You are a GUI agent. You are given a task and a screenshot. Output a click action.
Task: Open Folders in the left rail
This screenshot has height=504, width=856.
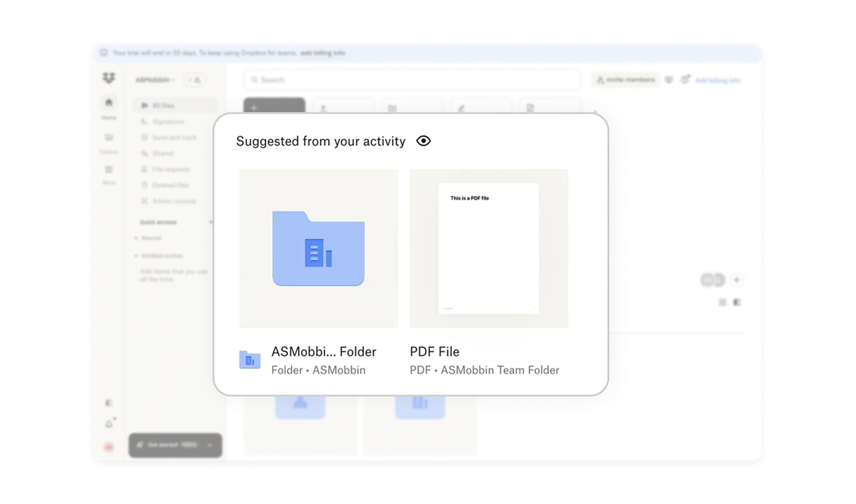[108, 142]
